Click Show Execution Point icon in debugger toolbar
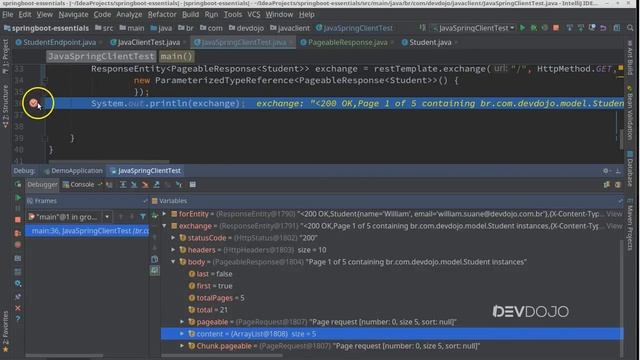 tap(109, 184)
